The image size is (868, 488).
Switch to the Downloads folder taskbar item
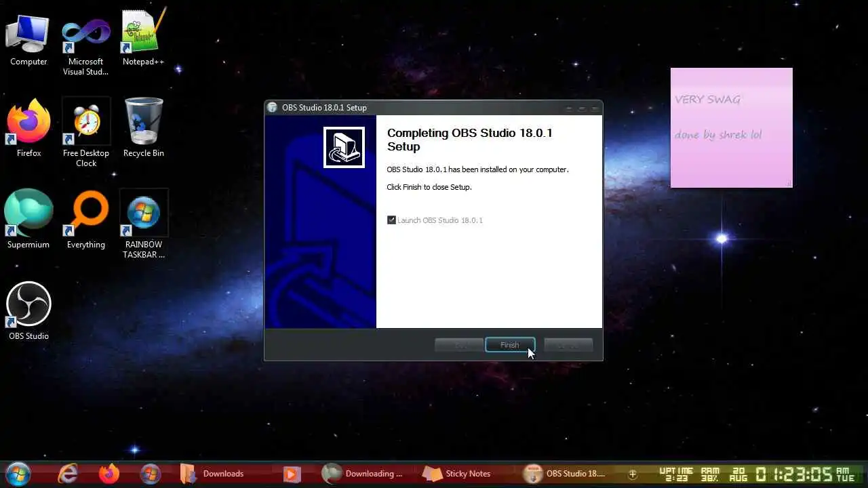pos(212,473)
